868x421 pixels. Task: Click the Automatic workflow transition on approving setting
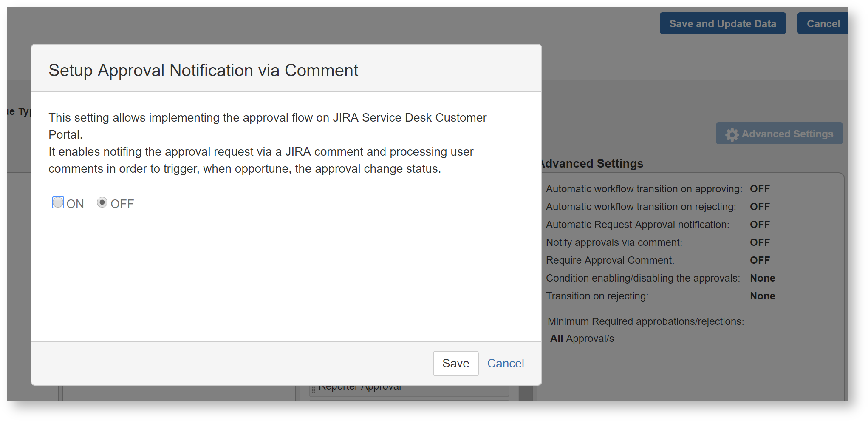[x=644, y=189]
